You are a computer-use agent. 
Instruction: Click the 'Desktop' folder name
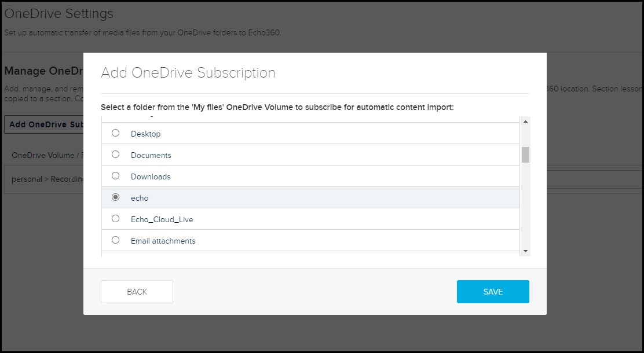(x=146, y=134)
